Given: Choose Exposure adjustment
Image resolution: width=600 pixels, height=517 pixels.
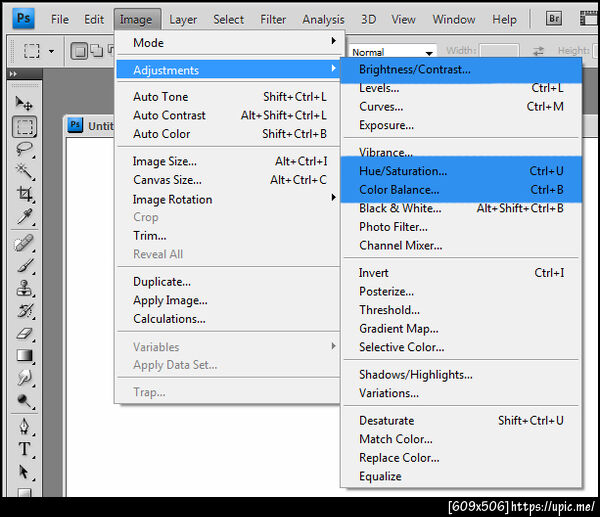Looking at the screenshot, I should click(461, 125).
